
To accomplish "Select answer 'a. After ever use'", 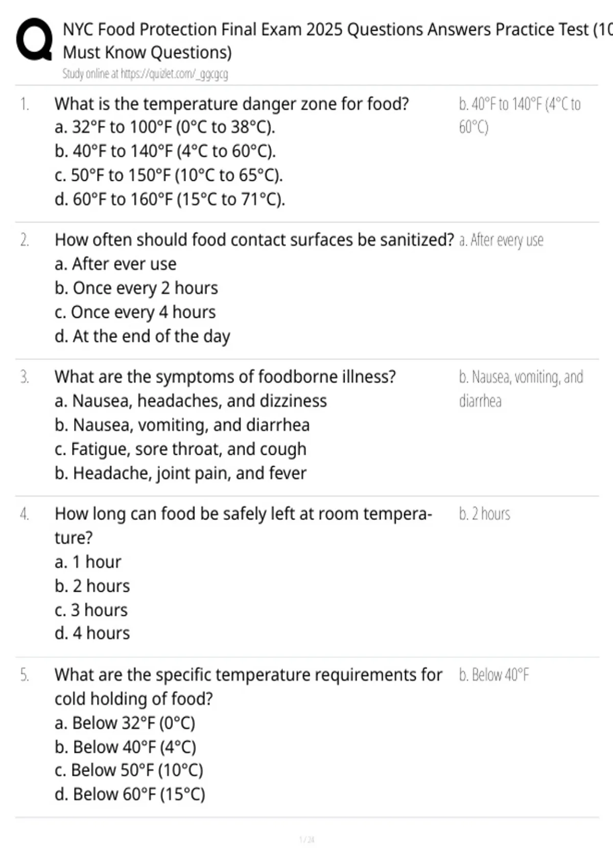I will click(115, 264).
